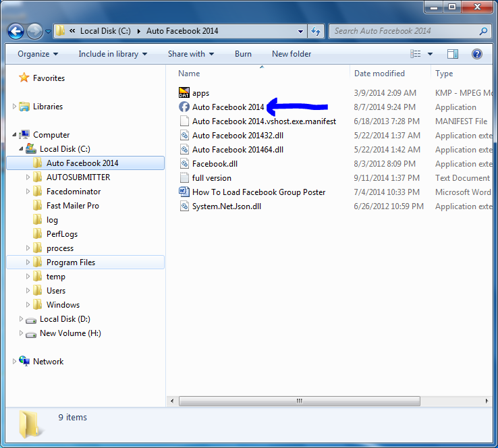The width and height of the screenshot is (498, 448).
Task: Click the search magnifier icon
Action: (x=483, y=31)
